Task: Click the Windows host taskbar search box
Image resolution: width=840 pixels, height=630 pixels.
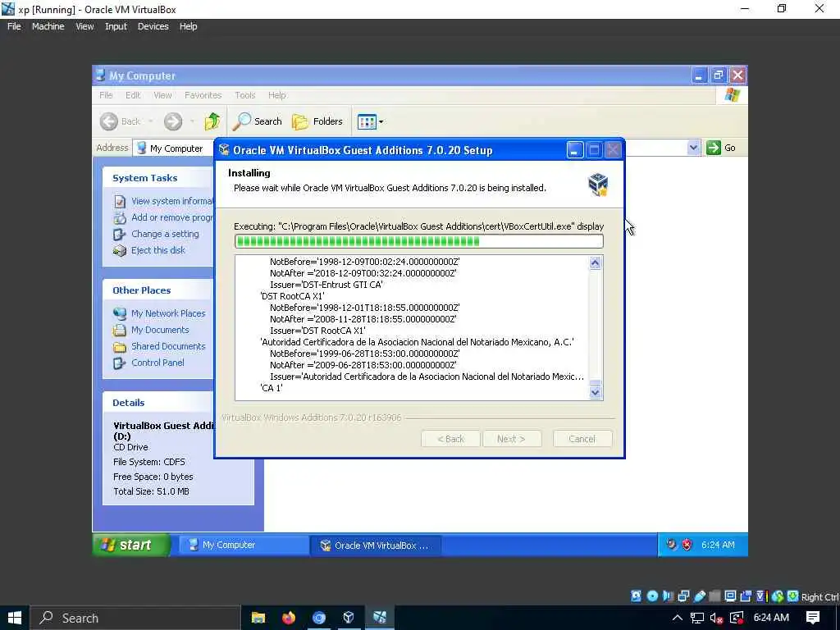Action: click(135, 618)
